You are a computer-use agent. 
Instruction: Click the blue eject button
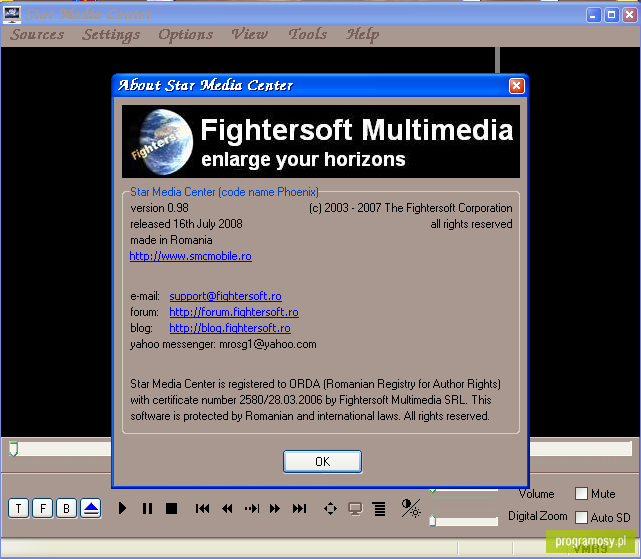[91, 508]
